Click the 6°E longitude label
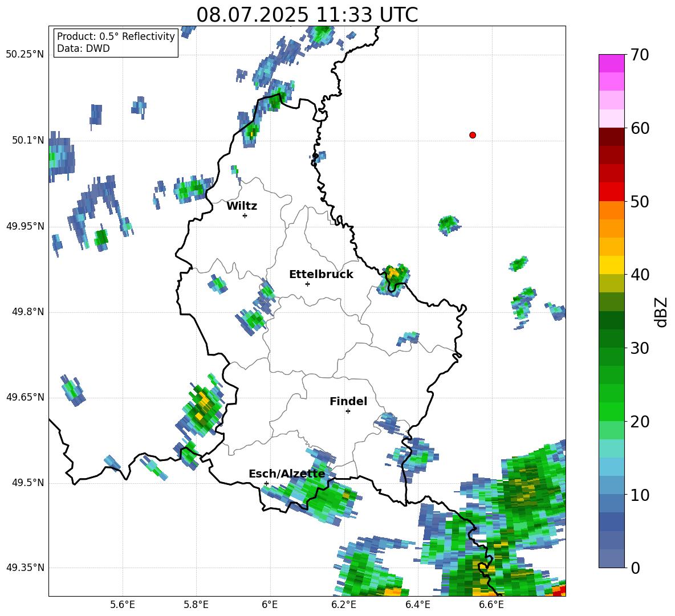Screen dimensions: 675x616 pyautogui.click(x=270, y=605)
